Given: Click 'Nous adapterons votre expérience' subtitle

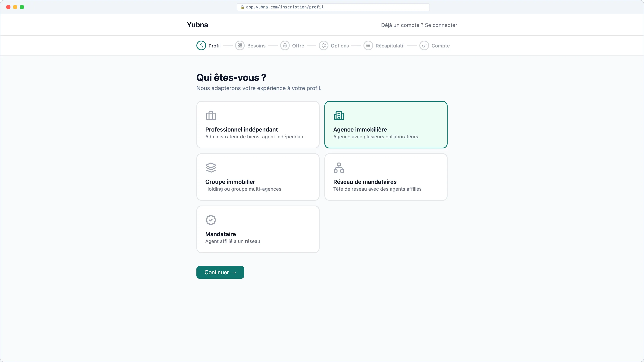Looking at the screenshot, I should tap(259, 88).
